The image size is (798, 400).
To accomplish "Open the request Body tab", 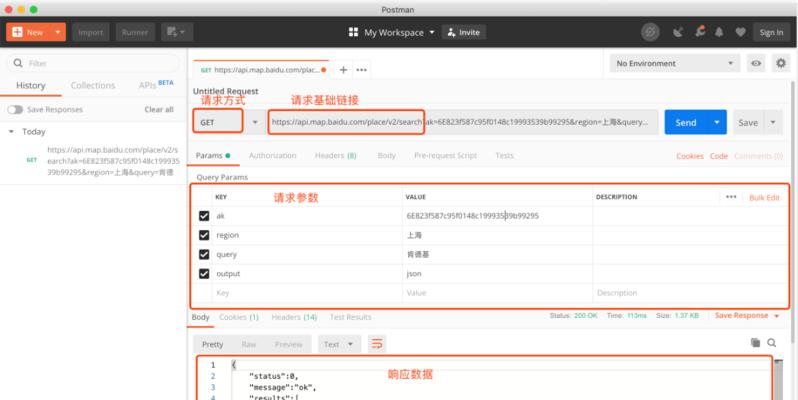I will click(386, 155).
